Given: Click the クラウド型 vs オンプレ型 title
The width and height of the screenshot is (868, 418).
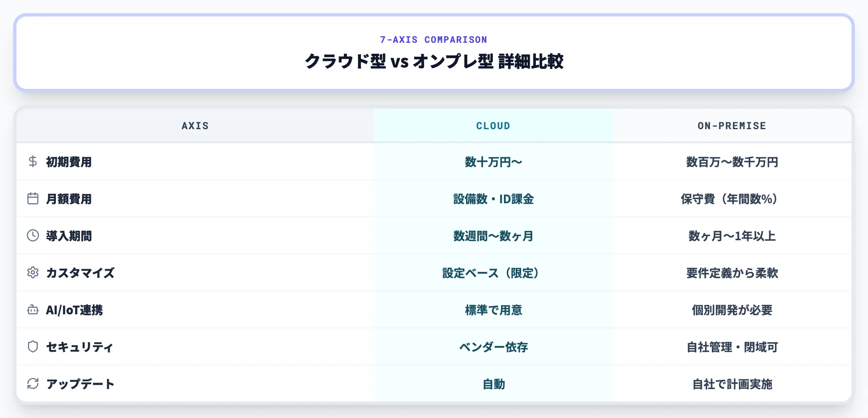Looking at the screenshot, I should pyautogui.click(x=434, y=62).
